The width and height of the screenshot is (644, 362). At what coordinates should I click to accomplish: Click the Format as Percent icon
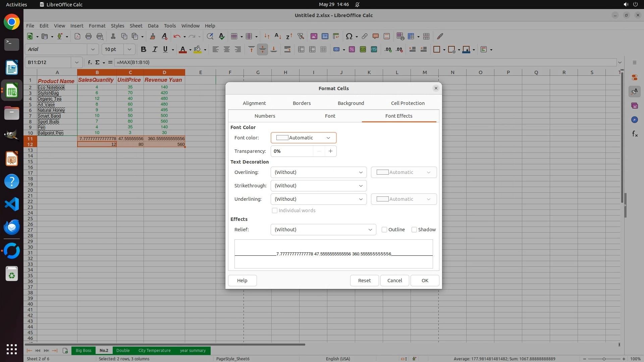coord(352,49)
